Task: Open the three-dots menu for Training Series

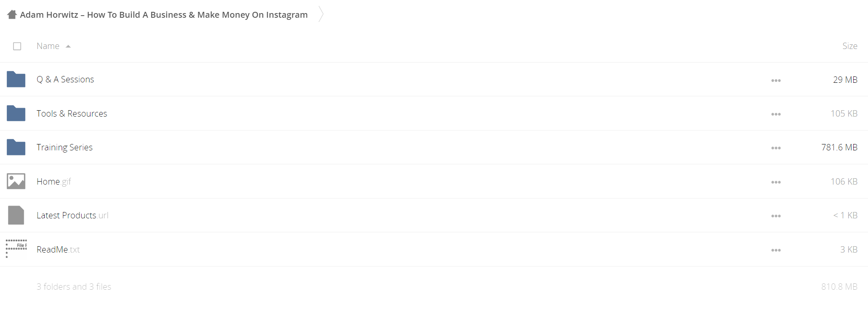Action: [776, 148]
